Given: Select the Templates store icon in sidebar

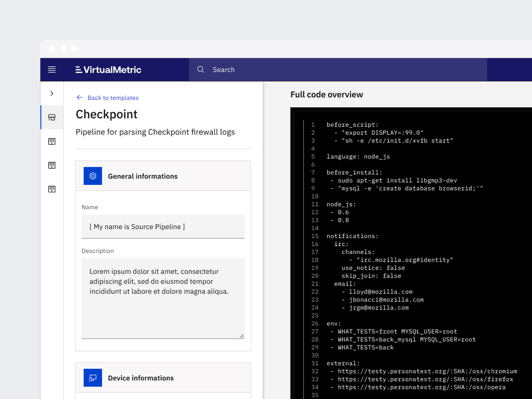Looking at the screenshot, I should pyautogui.click(x=52, y=117).
